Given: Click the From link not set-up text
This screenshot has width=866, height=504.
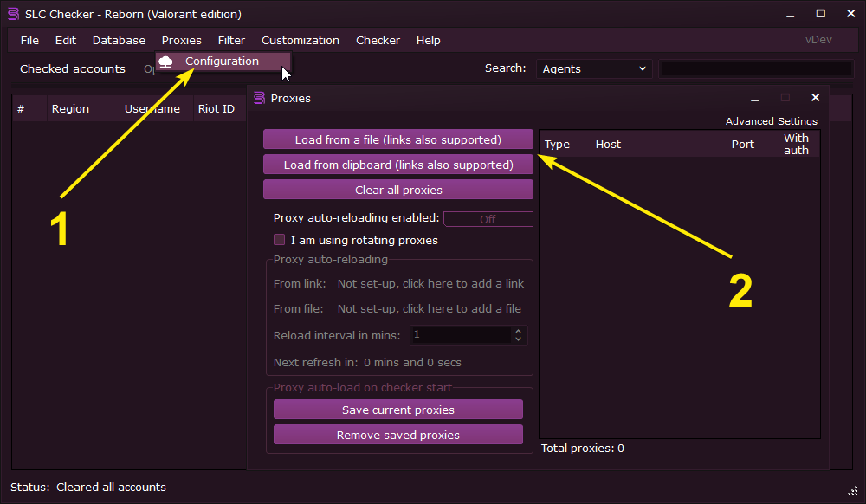Looking at the screenshot, I should pos(430,283).
